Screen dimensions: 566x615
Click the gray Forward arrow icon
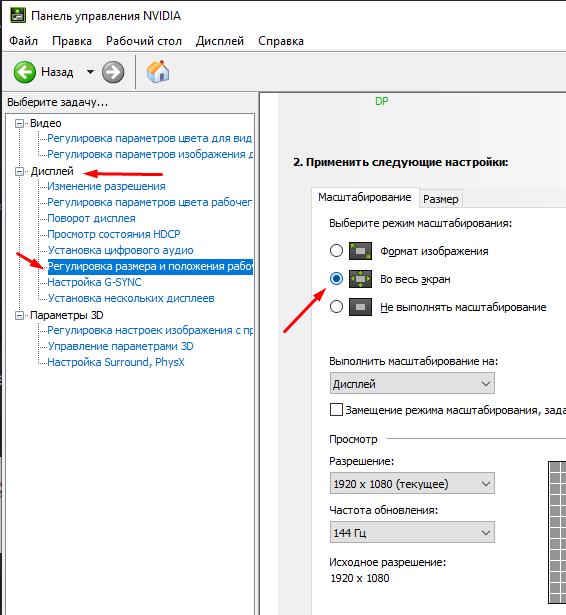pos(113,72)
